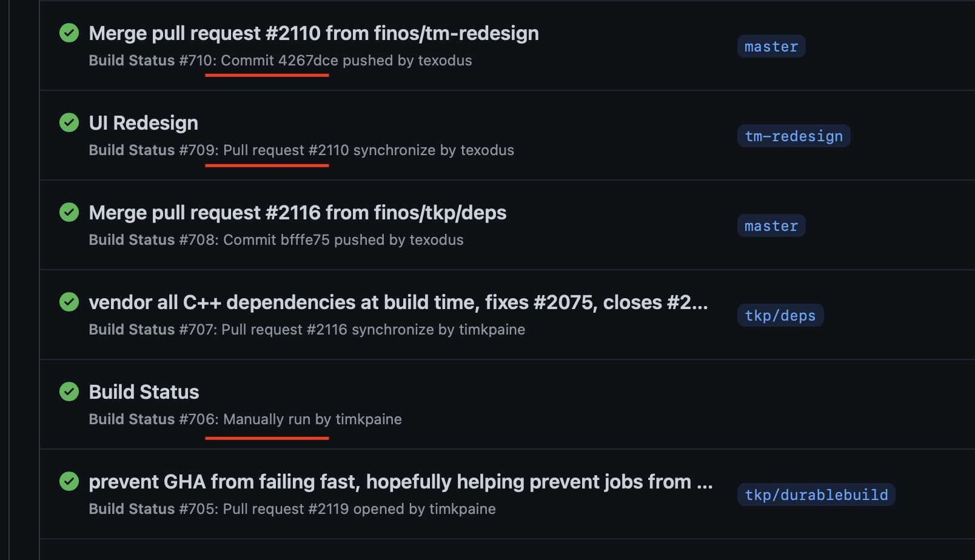This screenshot has height=560, width=975.
Task: Open the UI Redesign workflow run
Action: [x=143, y=123]
